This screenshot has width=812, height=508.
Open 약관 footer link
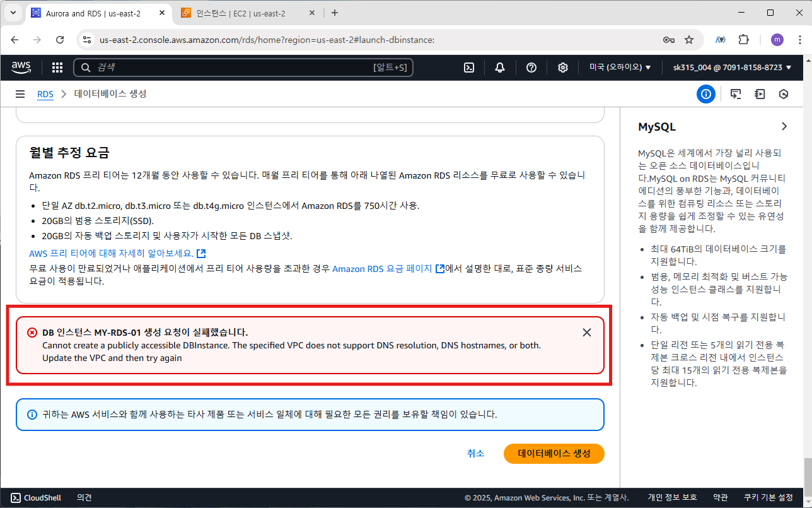(721, 497)
